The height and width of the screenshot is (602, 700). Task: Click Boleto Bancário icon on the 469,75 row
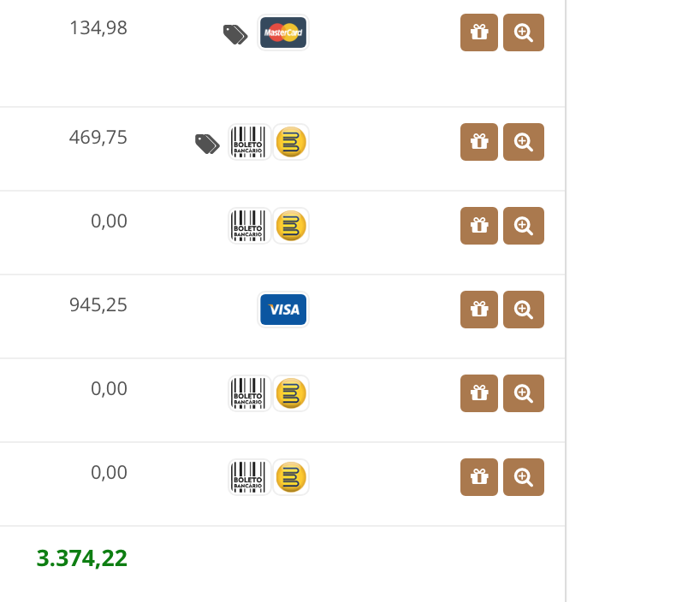(249, 142)
